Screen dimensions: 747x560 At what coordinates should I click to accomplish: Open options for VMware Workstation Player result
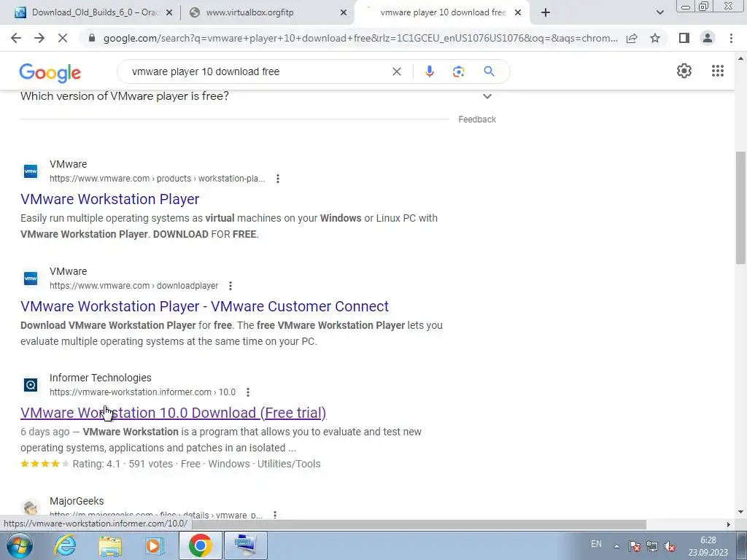(278, 179)
